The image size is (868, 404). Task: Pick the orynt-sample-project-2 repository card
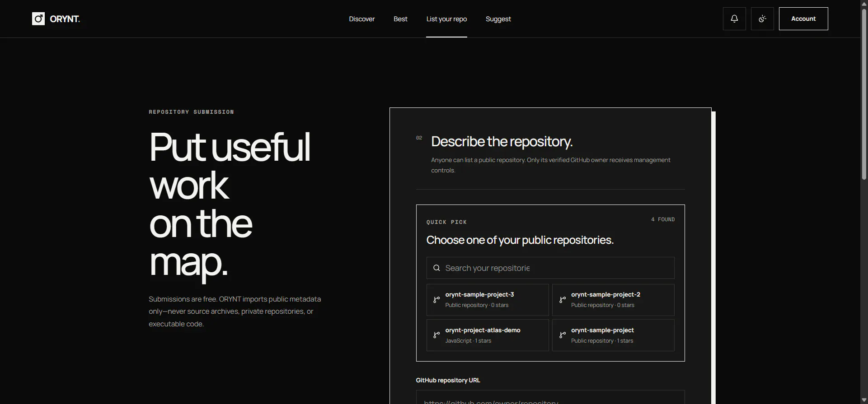tap(613, 300)
